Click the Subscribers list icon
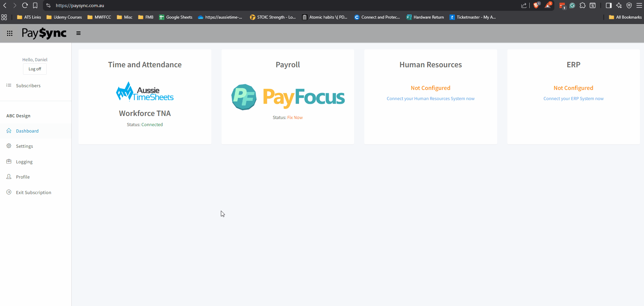 click(x=9, y=85)
